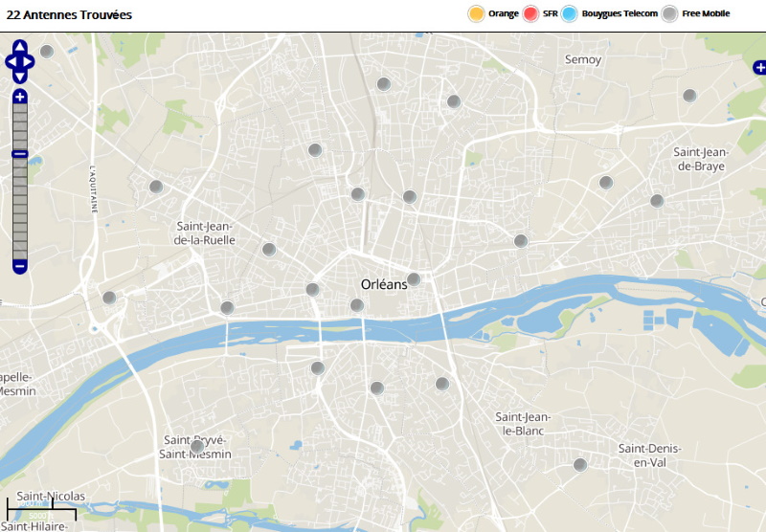Expand the layer switcher on the right edge
Image resolution: width=766 pixels, height=532 pixels.
(x=759, y=67)
